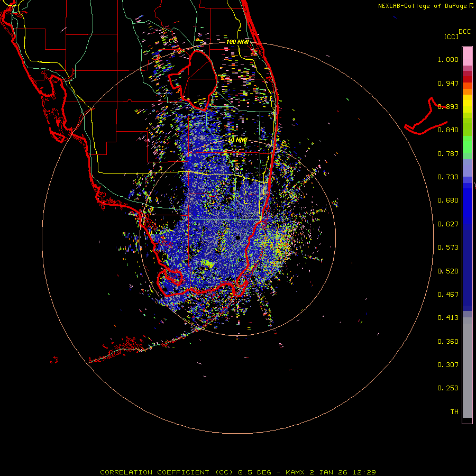
Task: Click the KAMX station identifier in the caption
Action: pyautogui.click(x=295, y=472)
